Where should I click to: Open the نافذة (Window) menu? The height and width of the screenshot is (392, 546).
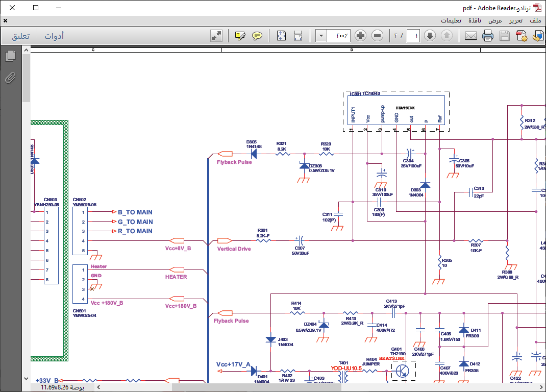[475, 20]
